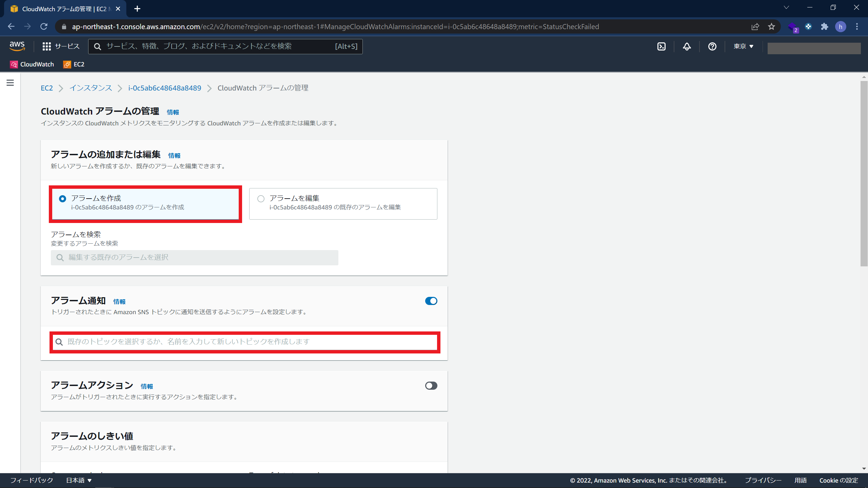The width and height of the screenshot is (868, 488).
Task: Bookmark this page with star icon
Action: coord(772,27)
